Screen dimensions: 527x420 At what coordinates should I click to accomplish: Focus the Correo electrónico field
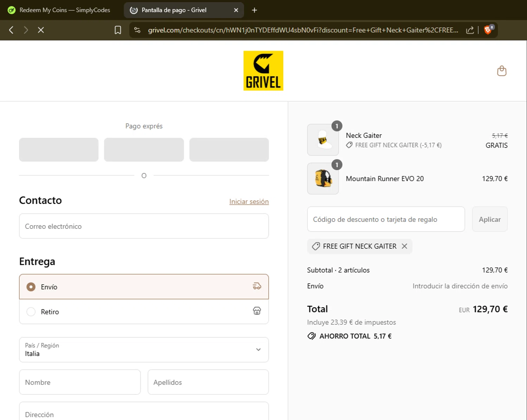[144, 226]
